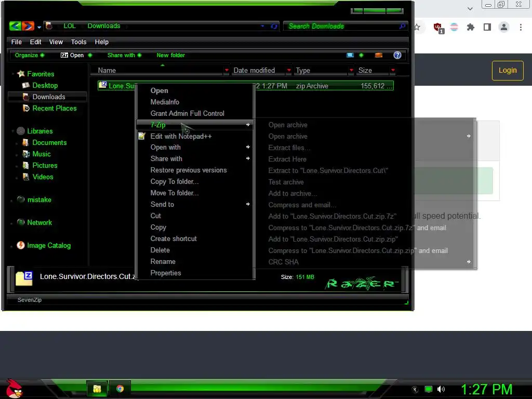Open the Organize dropdown

coord(29,55)
